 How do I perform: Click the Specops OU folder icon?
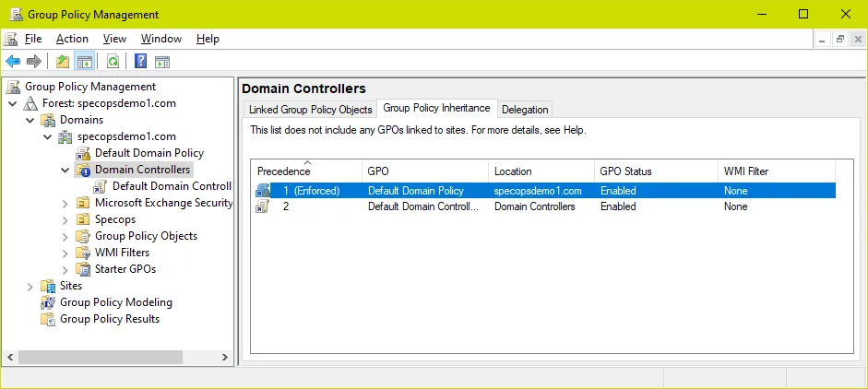click(x=83, y=219)
